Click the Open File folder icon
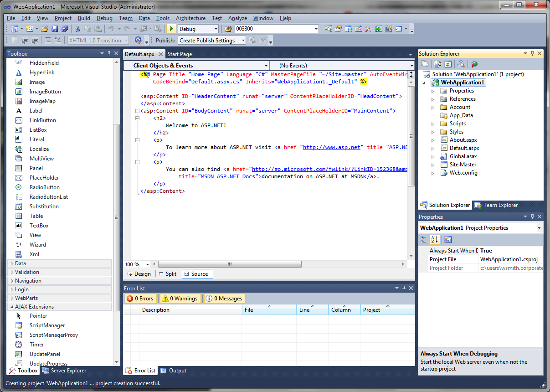The image size is (550, 392). pyautogui.click(x=45, y=29)
